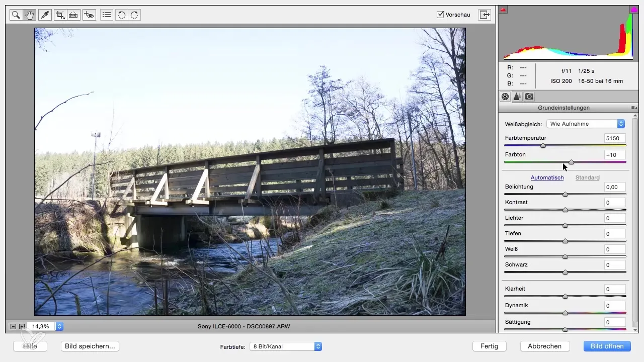Click the Bild öffnen button
The width and height of the screenshot is (644, 362).
click(x=607, y=346)
